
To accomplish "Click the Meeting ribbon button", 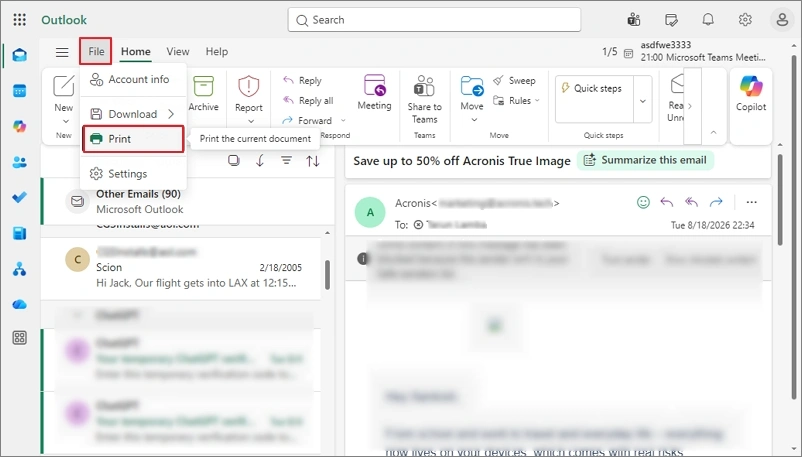I will [x=374, y=93].
